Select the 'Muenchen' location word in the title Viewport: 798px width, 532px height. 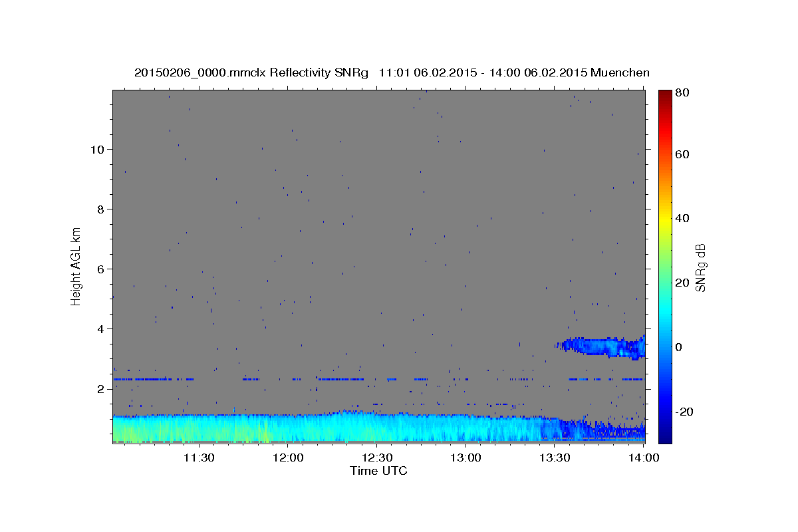[620, 72]
